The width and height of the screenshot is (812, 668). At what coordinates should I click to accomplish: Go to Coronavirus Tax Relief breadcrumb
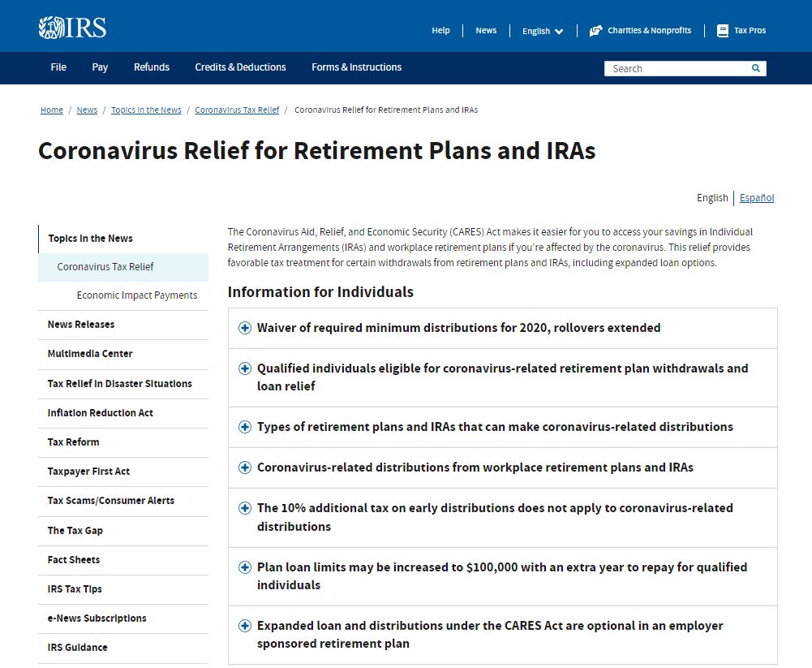click(x=237, y=110)
